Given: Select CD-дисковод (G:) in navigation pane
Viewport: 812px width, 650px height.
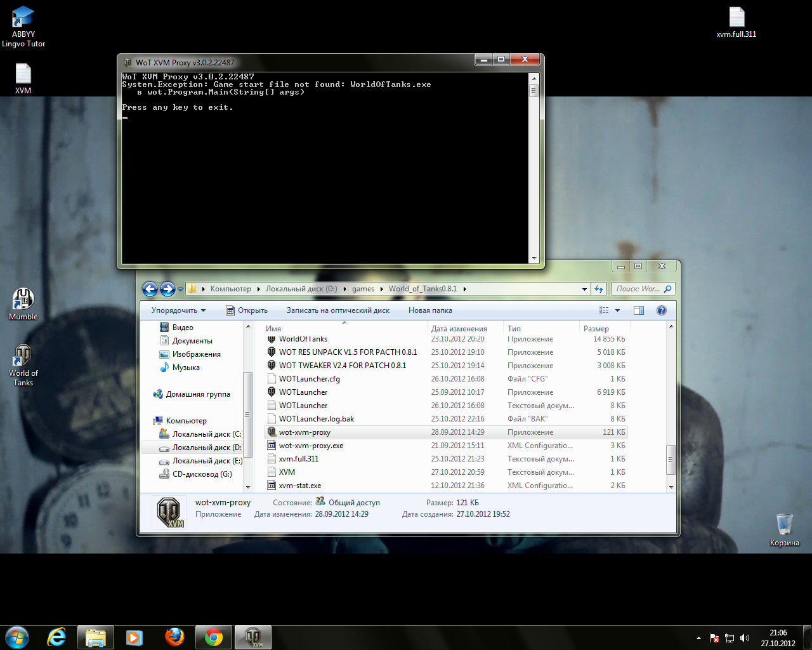Looking at the screenshot, I should pos(195,474).
